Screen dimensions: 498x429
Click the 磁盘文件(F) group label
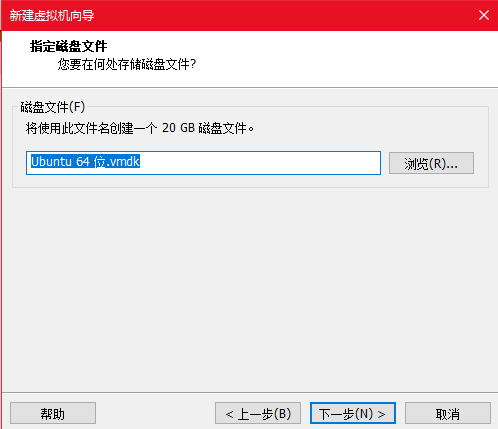pos(53,107)
